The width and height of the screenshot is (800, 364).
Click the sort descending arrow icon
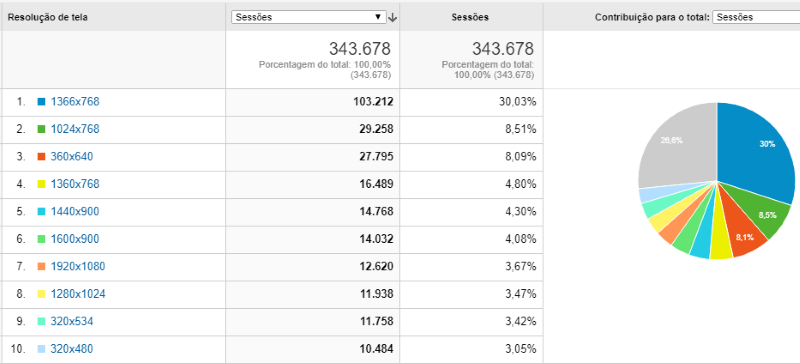392,17
